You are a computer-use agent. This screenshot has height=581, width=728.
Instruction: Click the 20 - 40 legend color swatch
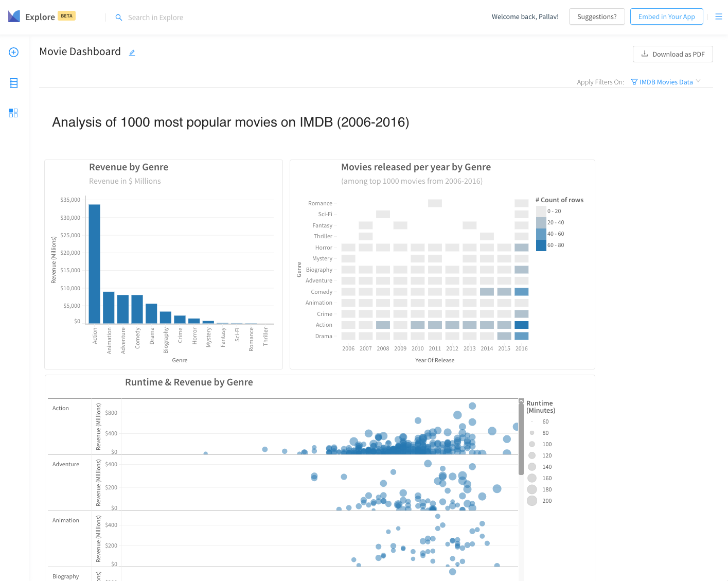point(541,223)
